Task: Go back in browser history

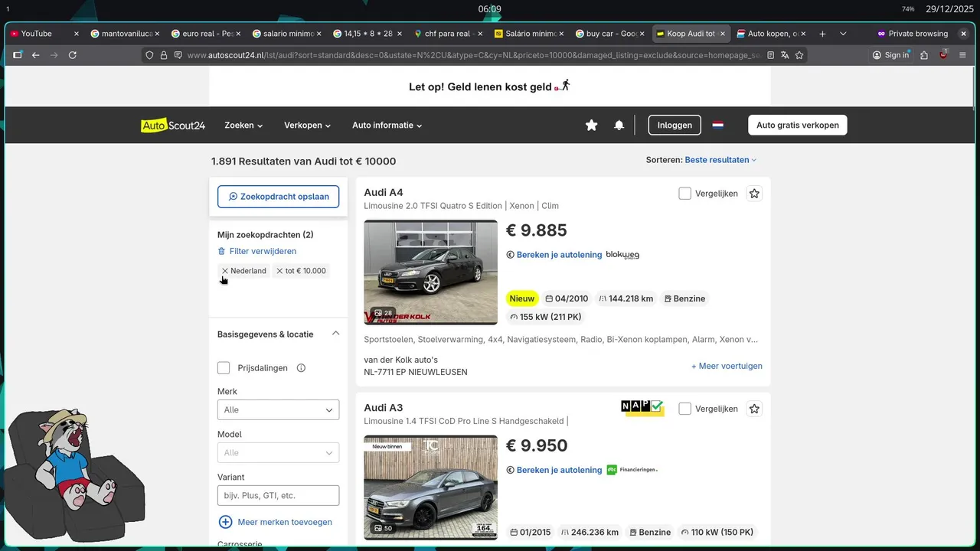Action: 35,55
